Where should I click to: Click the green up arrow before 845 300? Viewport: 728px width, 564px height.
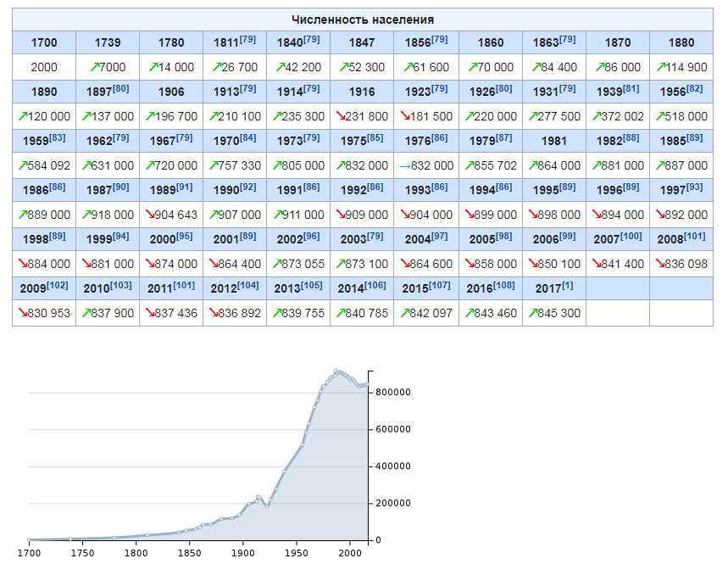pyautogui.click(x=533, y=313)
